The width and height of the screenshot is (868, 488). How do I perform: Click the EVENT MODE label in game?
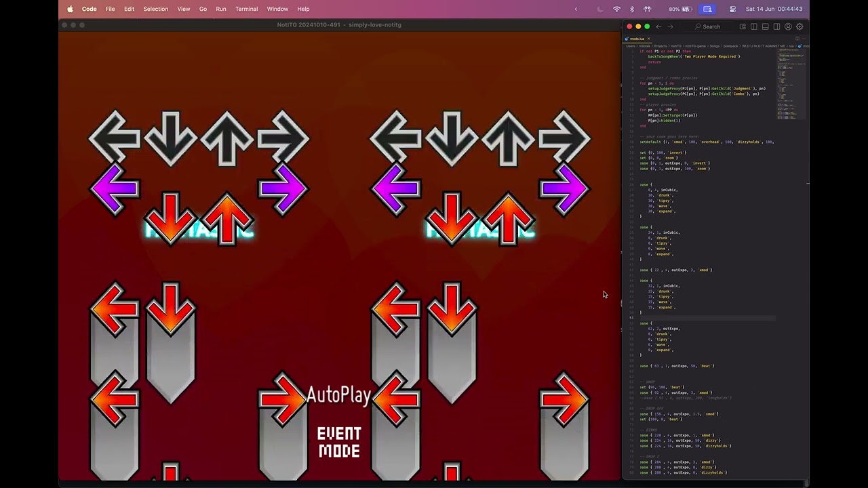(x=339, y=443)
